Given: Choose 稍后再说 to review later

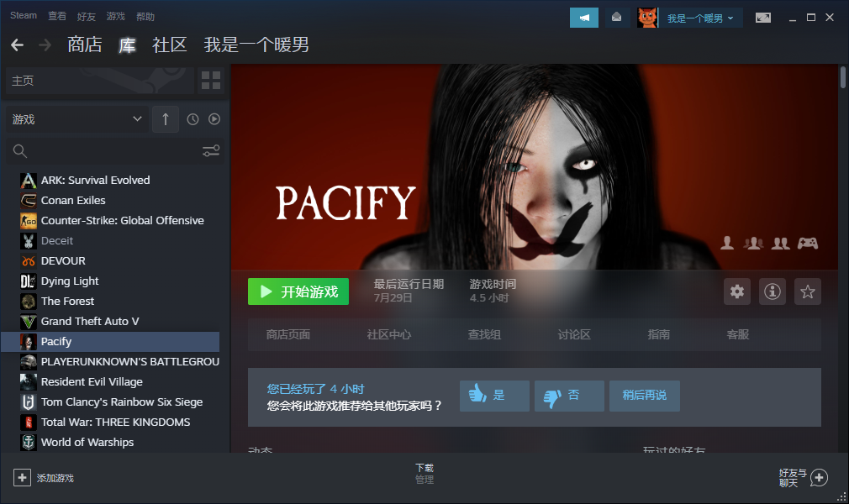Looking at the screenshot, I should pyautogui.click(x=645, y=396).
